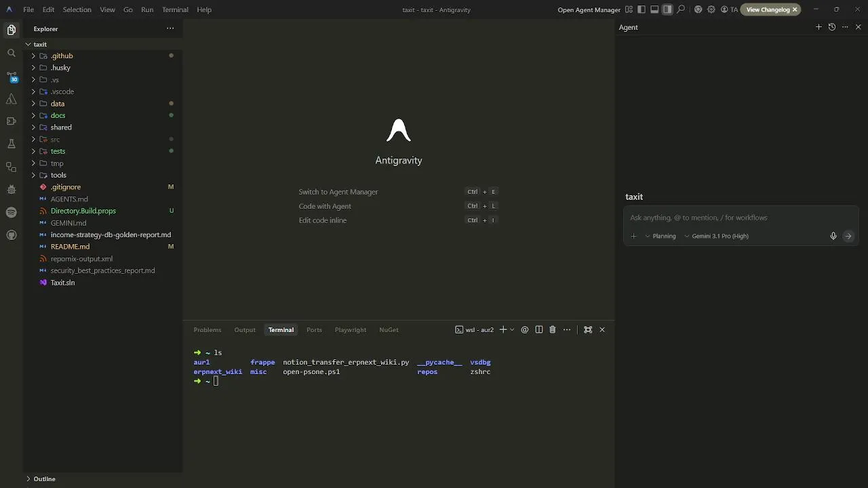The image size is (868, 488).
Task: Click Switch to Agent Manager shortcut link
Action: (338, 192)
